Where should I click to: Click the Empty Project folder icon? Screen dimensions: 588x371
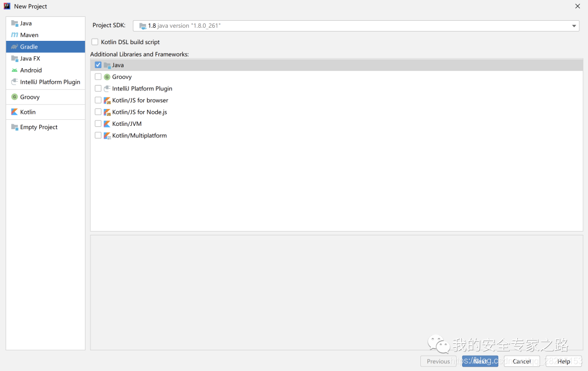point(15,127)
